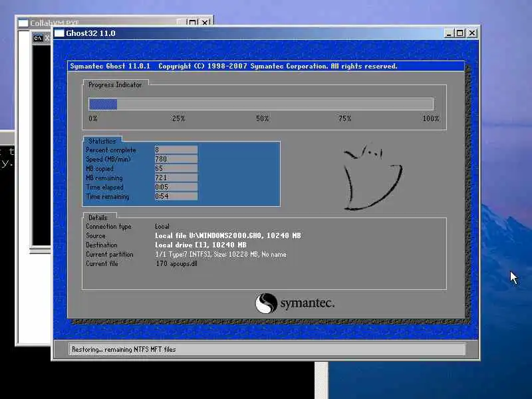Click the symantec. wordmark text

coord(307,303)
